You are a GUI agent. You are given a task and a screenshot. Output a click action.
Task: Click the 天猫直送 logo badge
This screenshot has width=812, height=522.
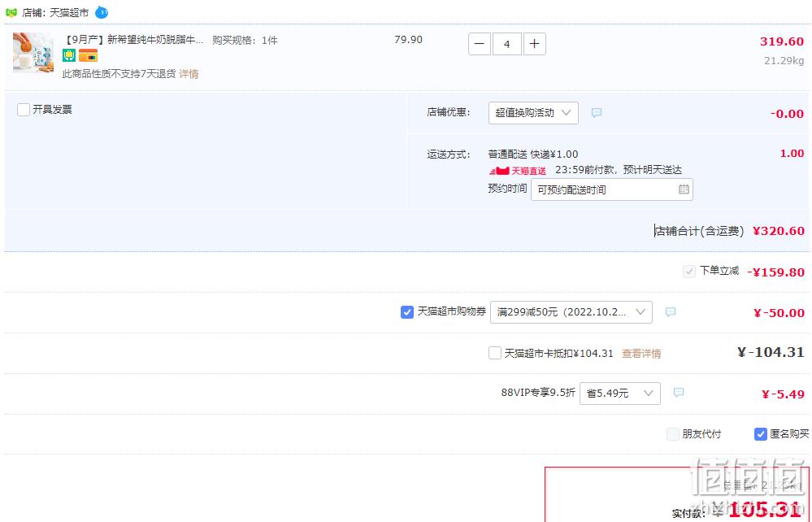point(518,171)
